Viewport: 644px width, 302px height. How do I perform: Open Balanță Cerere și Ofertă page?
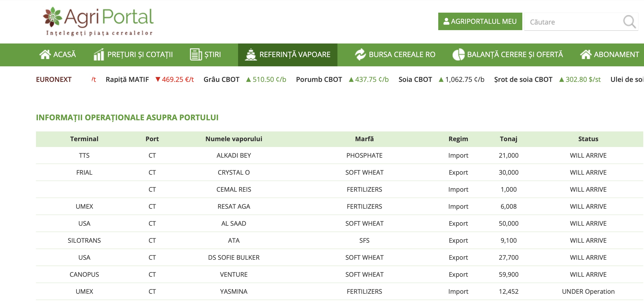(515, 54)
